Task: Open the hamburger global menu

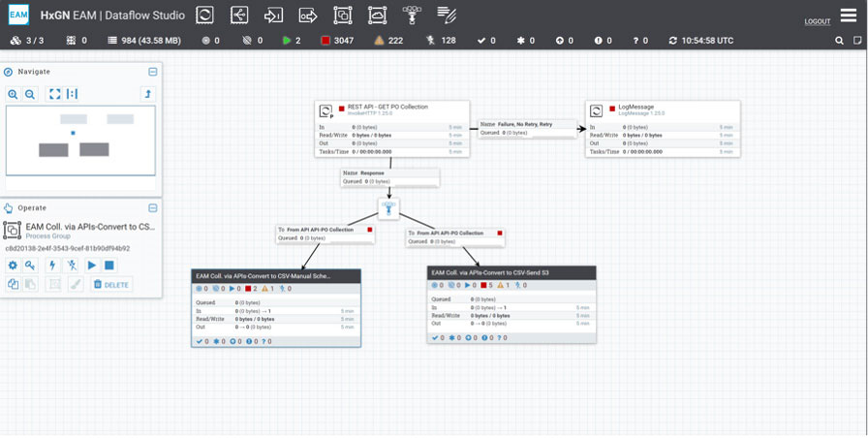Action: click(x=848, y=15)
